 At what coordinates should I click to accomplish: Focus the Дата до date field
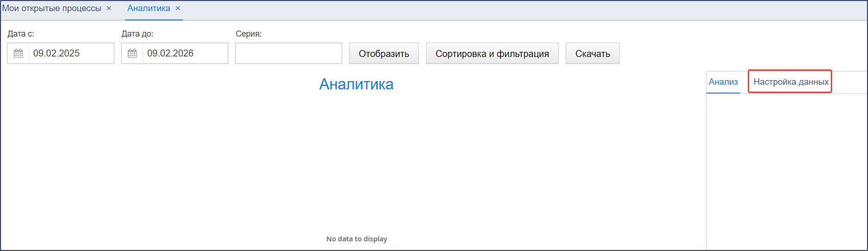tap(185, 53)
